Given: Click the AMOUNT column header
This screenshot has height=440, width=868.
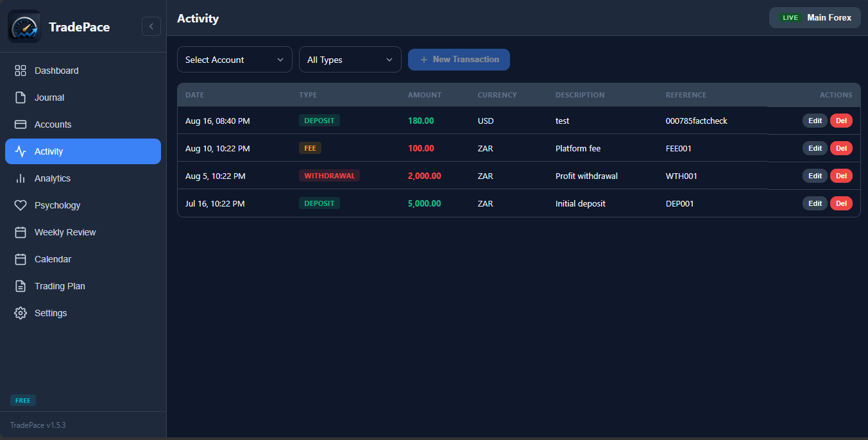Looking at the screenshot, I should coord(425,95).
